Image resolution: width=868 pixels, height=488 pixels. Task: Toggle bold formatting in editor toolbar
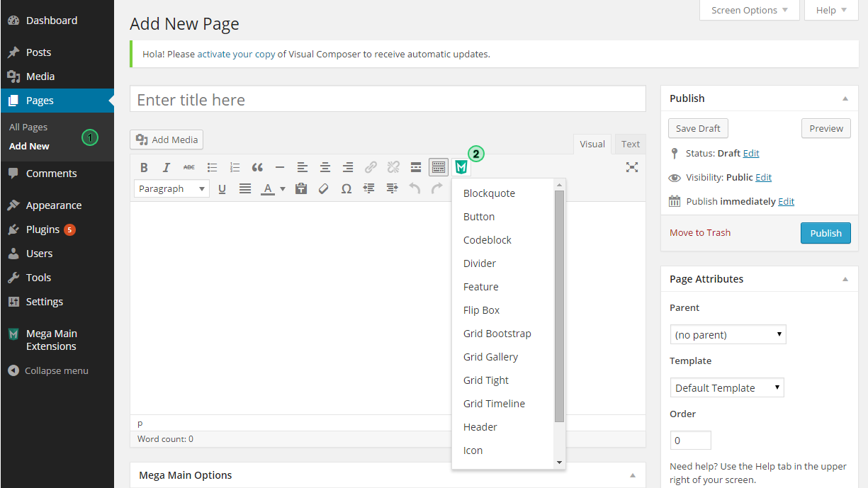[x=144, y=168]
